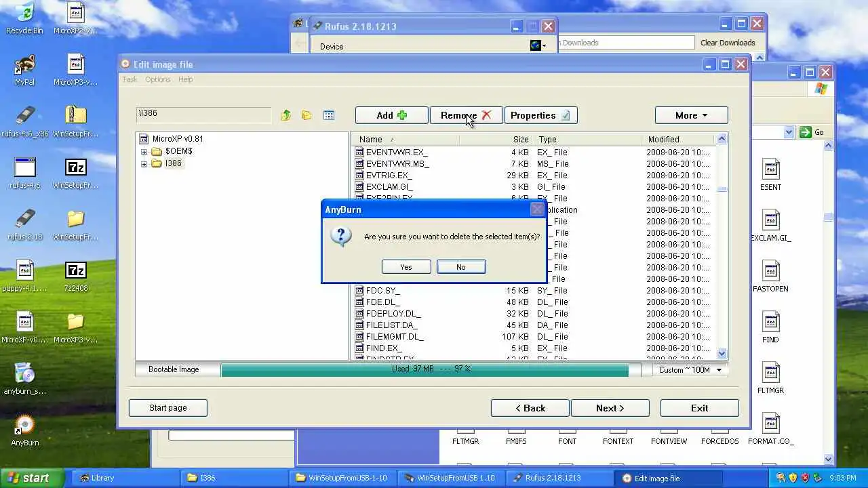The image size is (868, 488).
Task: Create a new folder icon
Action: [307, 115]
